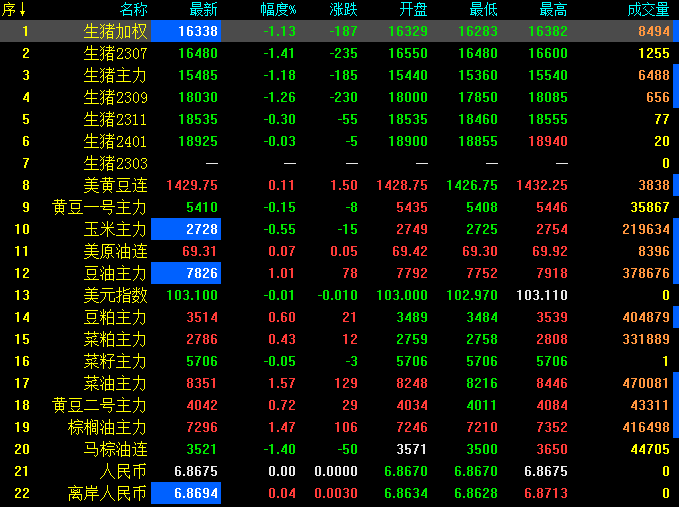This screenshot has width=679, height=507.
Task: Select the 生猪加权 row name
Action: (115, 31)
